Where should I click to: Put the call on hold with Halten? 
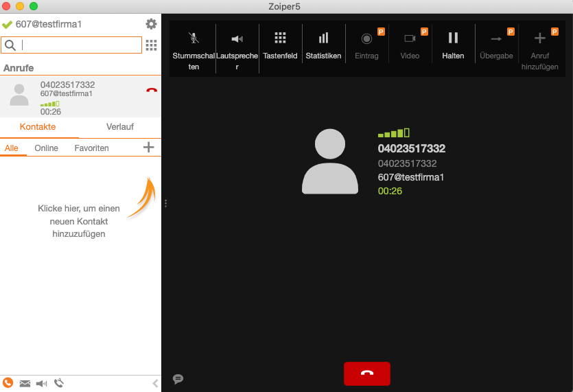click(453, 45)
